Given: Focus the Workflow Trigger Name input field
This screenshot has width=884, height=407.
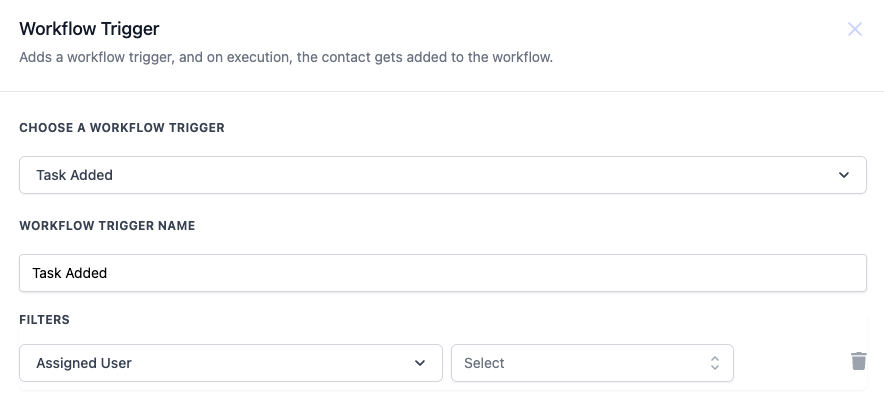Looking at the screenshot, I should [x=442, y=273].
